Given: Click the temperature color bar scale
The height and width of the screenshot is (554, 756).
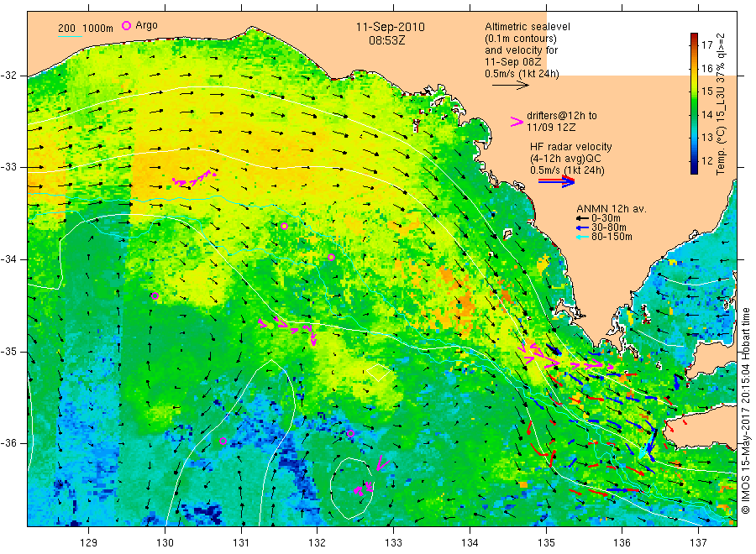Looking at the screenshot, I should (x=694, y=103).
